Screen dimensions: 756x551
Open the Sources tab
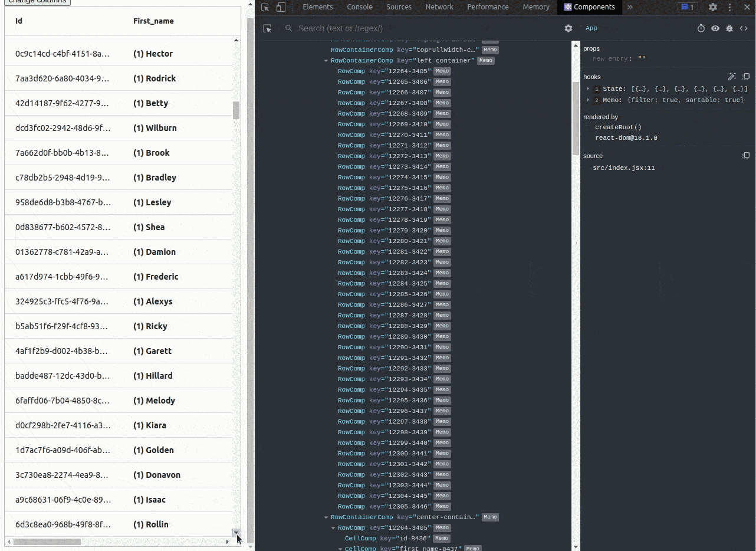click(399, 7)
